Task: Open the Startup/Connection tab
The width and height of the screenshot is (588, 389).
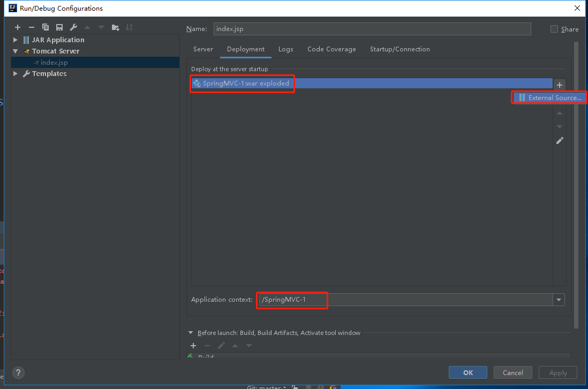Action: (399, 49)
